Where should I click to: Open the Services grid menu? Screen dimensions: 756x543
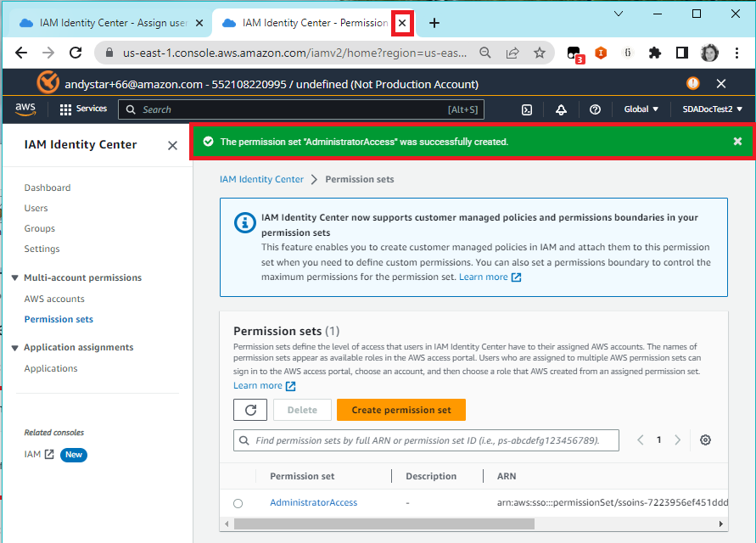click(83, 109)
